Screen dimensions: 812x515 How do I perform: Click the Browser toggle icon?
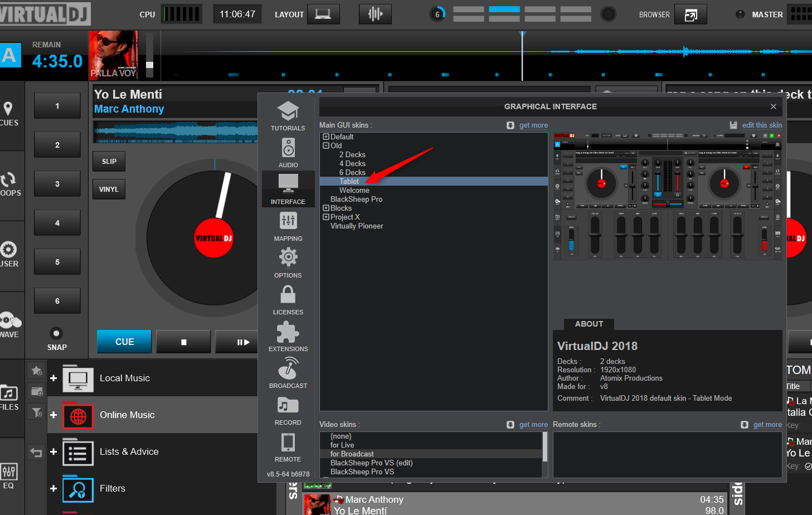tap(691, 14)
